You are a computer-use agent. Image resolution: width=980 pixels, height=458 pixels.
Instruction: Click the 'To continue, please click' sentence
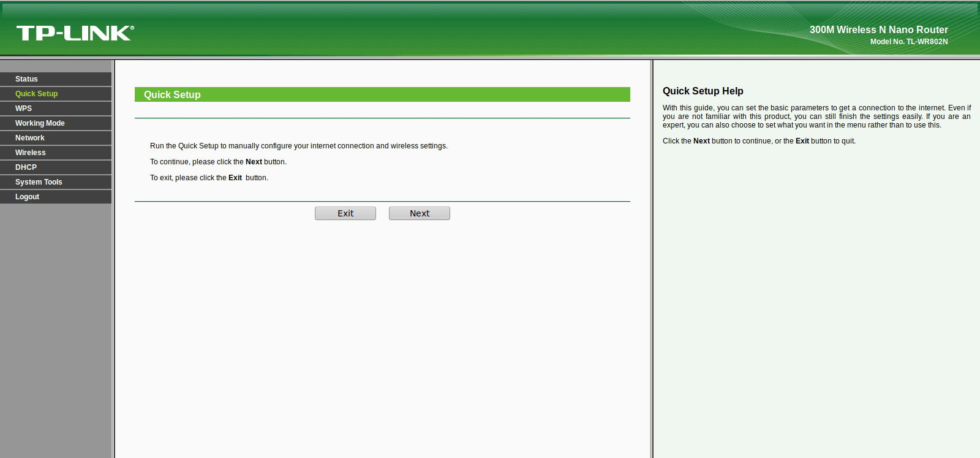218,162
